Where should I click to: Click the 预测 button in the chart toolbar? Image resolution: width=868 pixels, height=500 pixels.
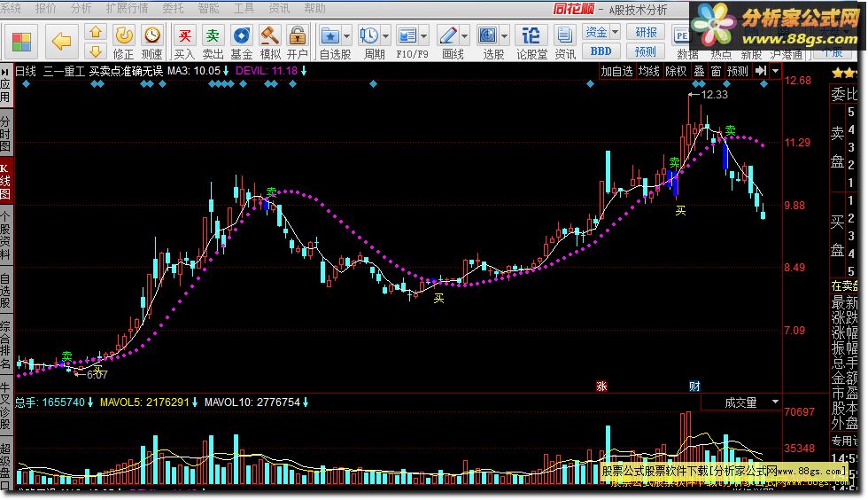737,71
